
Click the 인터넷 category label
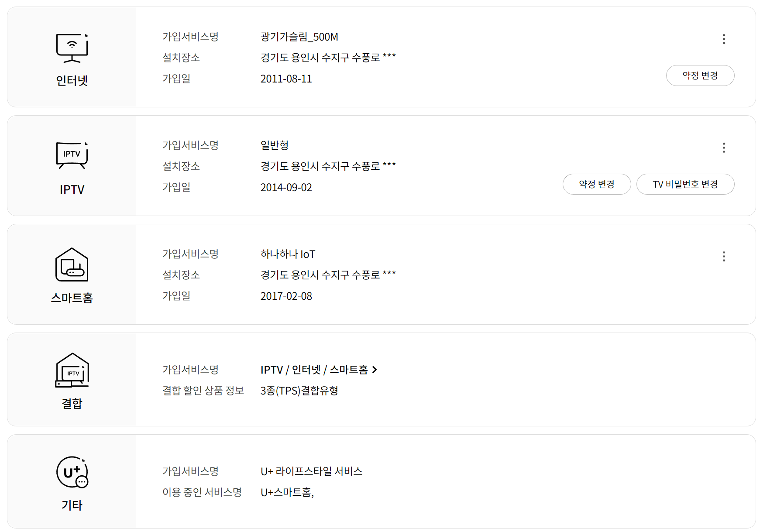click(x=72, y=81)
